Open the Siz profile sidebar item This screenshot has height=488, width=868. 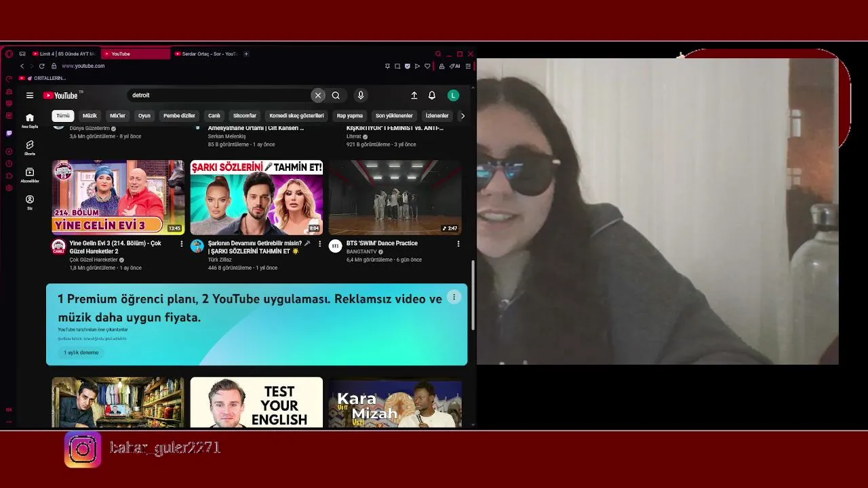pyautogui.click(x=30, y=203)
